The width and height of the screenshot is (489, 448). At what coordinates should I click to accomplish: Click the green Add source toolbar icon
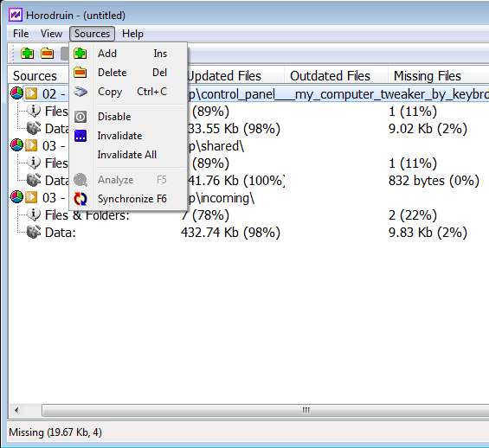(x=27, y=54)
